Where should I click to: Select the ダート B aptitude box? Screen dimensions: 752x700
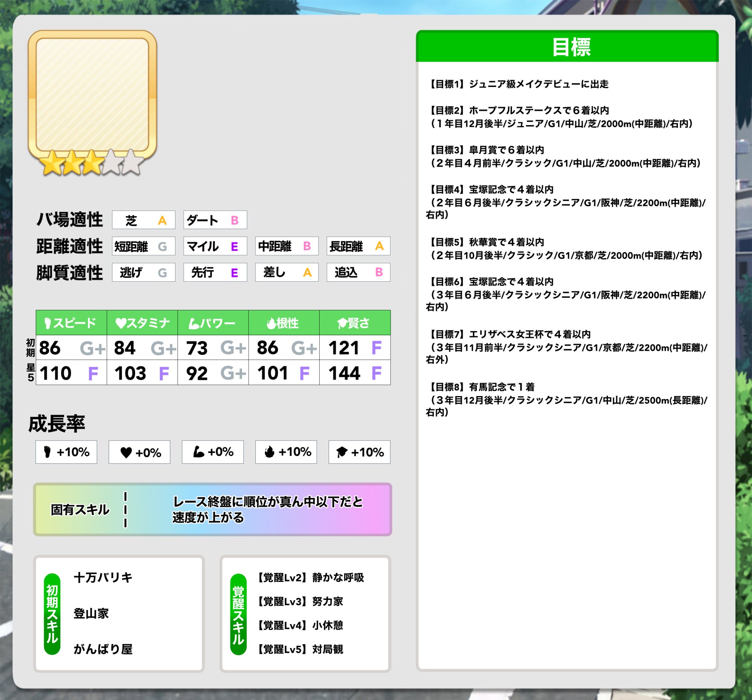[x=215, y=220]
